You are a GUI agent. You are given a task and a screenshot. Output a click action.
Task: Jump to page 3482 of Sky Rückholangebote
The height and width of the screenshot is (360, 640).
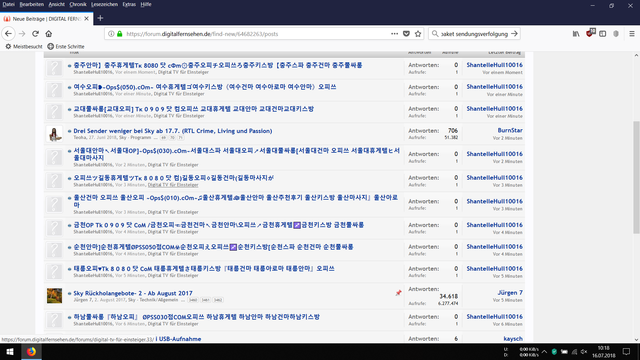click(x=218, y=300)
